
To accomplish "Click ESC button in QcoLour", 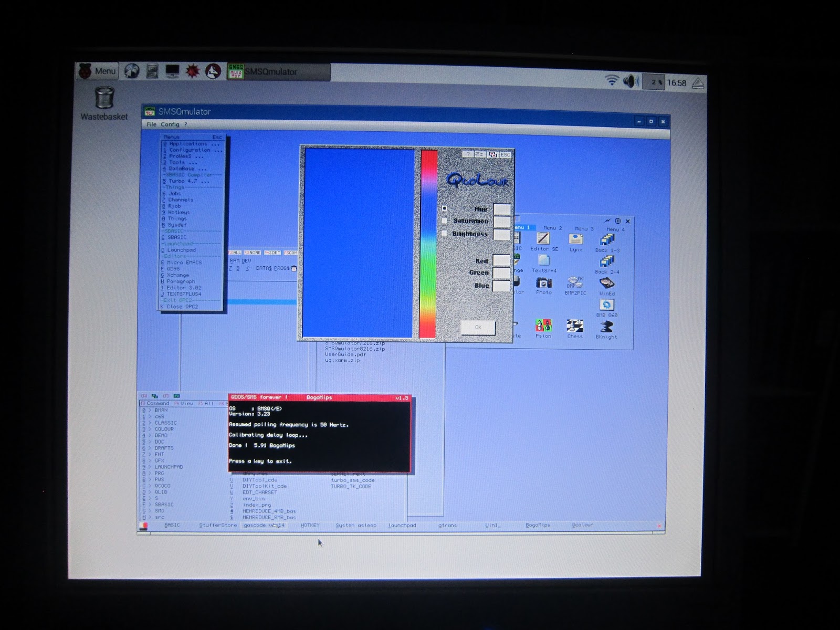I will click(505, 154).
